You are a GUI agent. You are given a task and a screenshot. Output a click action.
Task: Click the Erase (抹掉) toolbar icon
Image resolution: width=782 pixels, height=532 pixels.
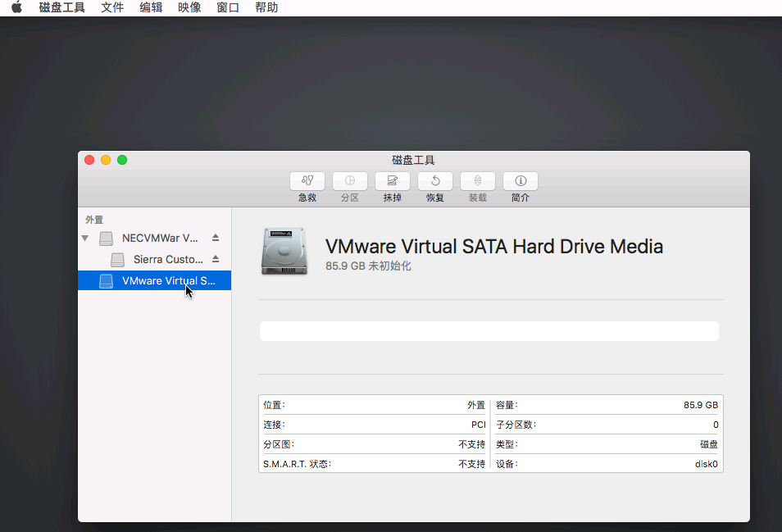click(x=393, y=181)
